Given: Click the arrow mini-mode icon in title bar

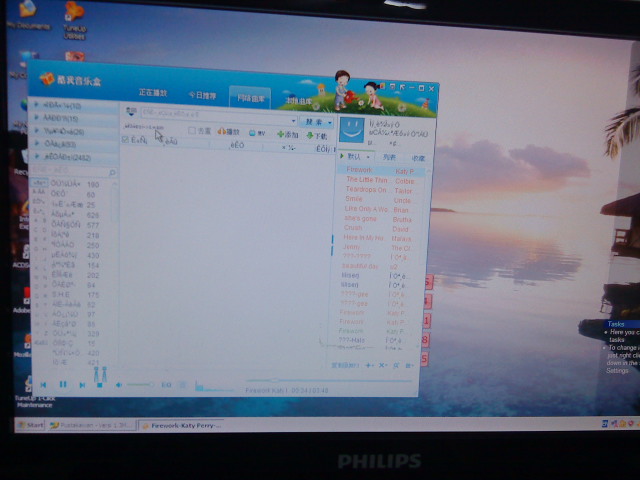Looking at the screenshot, I should click(402, 87).
